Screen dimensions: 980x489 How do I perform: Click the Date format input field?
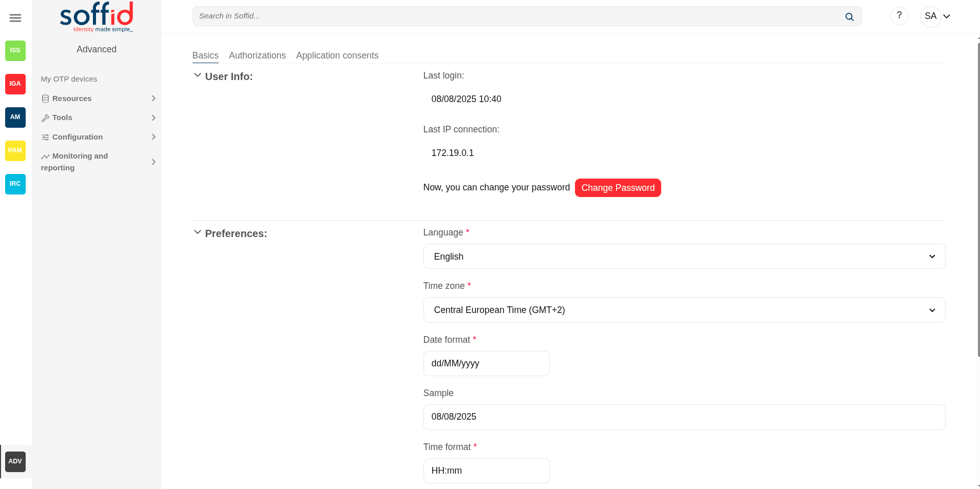tap(486, 363)
